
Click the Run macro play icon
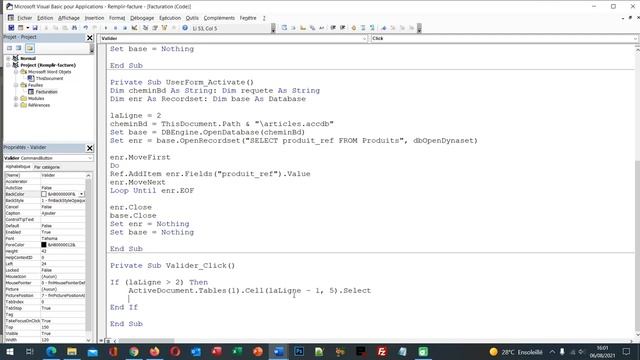(106, 28)
